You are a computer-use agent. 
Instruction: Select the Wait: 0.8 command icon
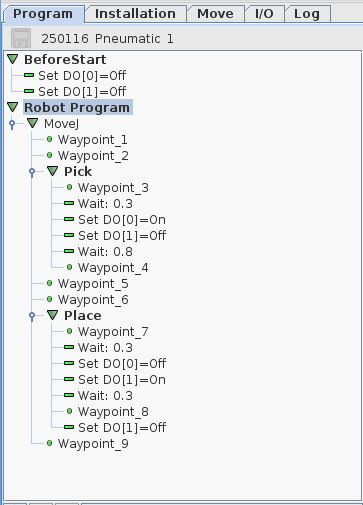point(69,251)
